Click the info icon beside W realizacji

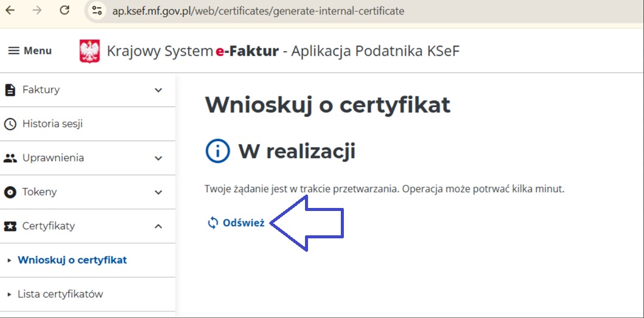pyautogui.click(x=218, y=151)
